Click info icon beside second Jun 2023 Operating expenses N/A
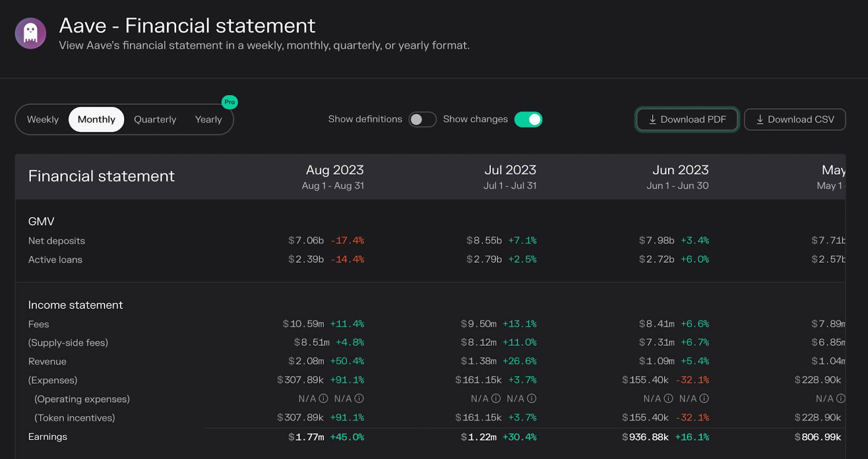The height and width of the screenshot is (459, 868). click(704, 398)
